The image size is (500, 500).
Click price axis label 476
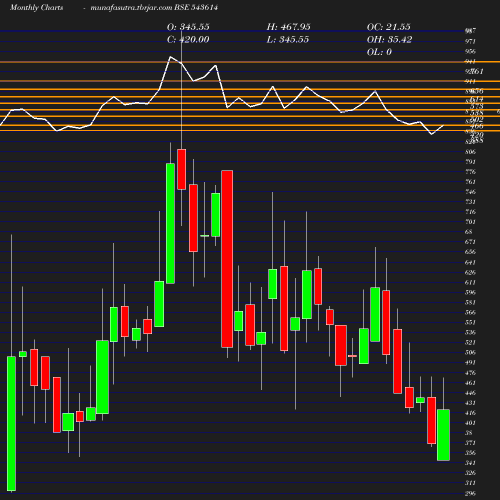click(x=470, y=373)
